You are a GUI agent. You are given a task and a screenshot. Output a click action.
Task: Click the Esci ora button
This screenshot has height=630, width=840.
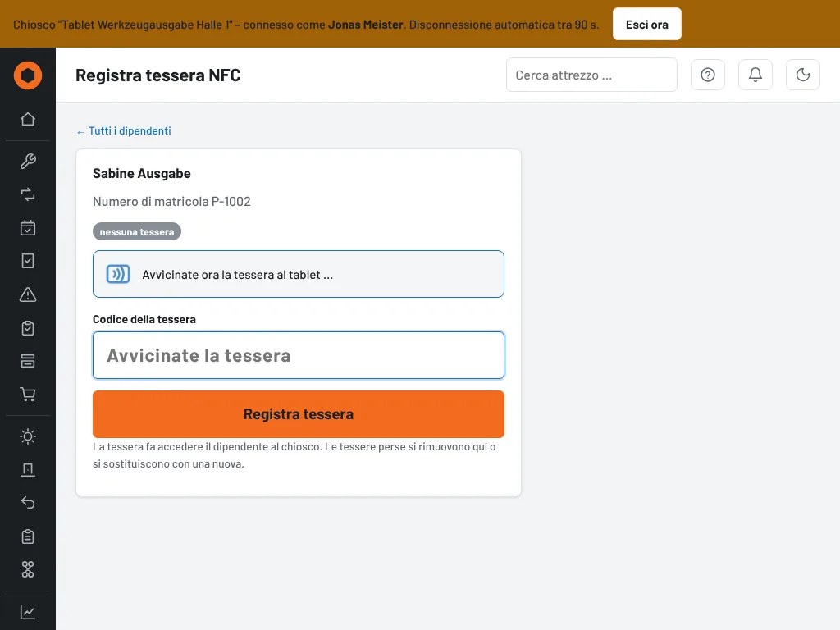point(646,24)
